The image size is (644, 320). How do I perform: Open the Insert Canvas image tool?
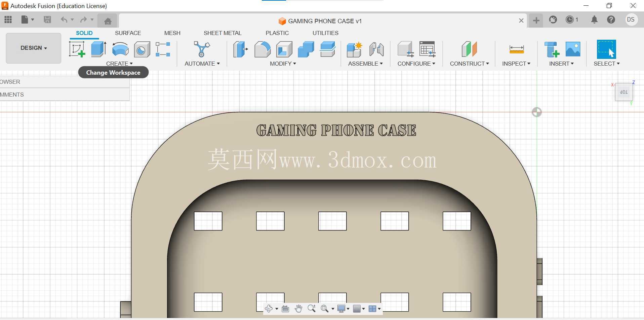click(x=573, y=49)
